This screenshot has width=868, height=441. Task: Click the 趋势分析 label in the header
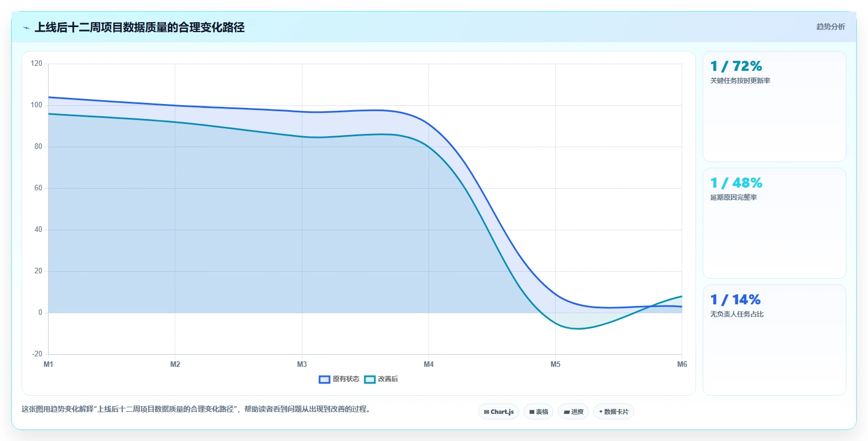tap(830, 27)
